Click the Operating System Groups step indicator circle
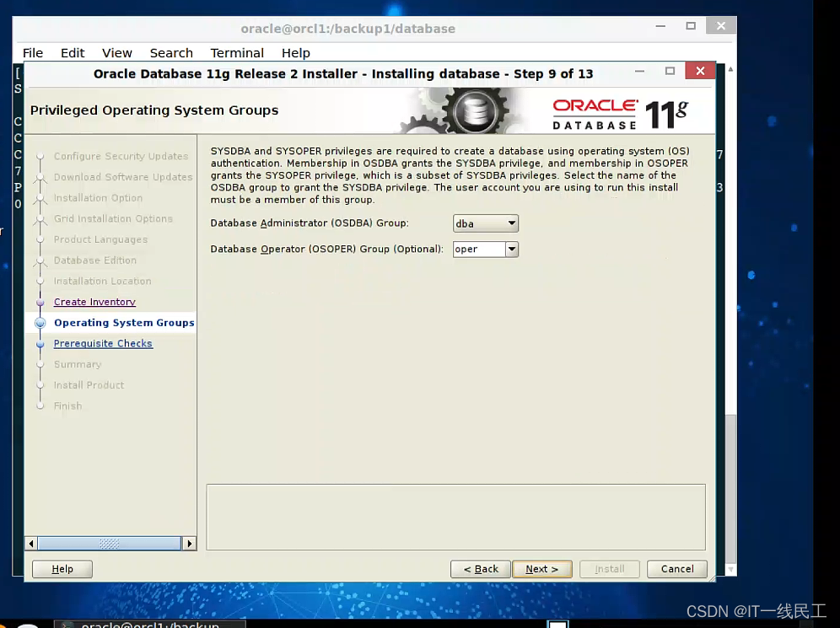 [x=40, y=323]
